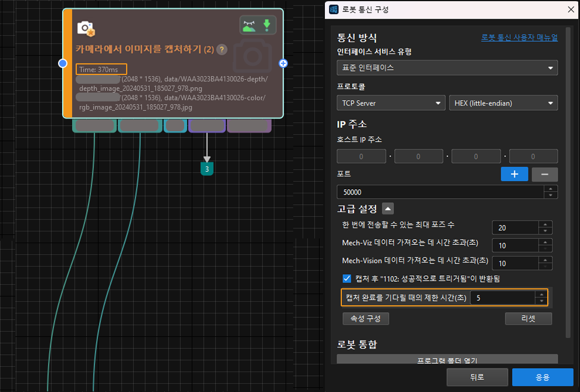580x392 pixels.
Task: Open help via the question mark icon
Action: [222, 50]
